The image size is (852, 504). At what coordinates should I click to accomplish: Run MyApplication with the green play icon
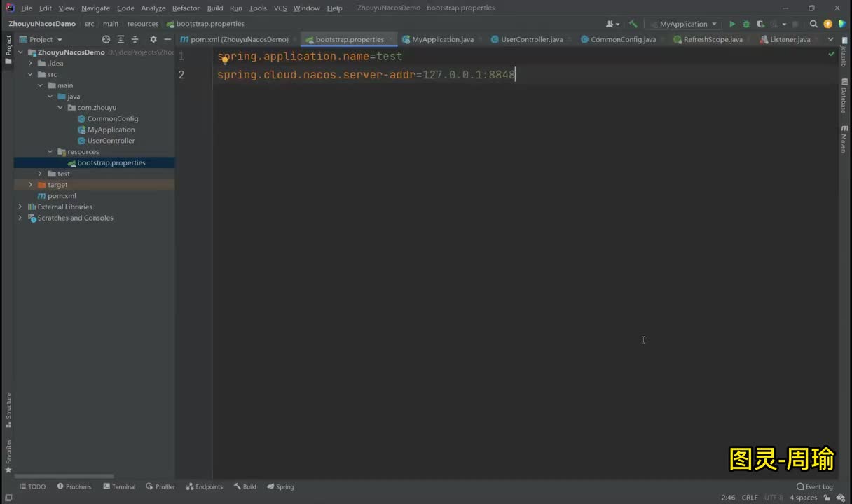click(732, 24)
